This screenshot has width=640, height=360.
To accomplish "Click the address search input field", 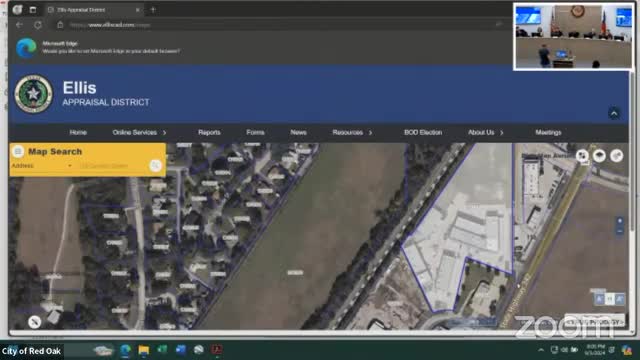I will (112, 166).
